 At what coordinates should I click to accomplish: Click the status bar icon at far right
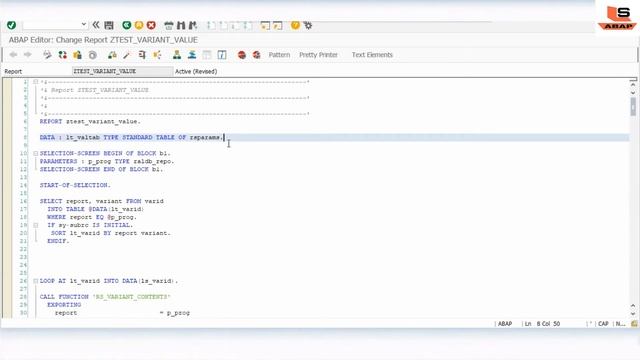click(634, 324)
